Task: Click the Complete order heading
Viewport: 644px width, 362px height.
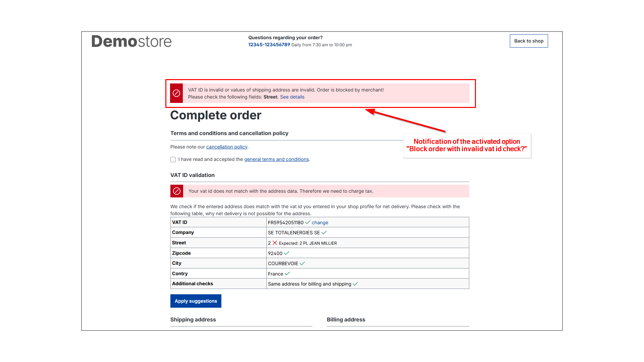Action: [216, 115]
